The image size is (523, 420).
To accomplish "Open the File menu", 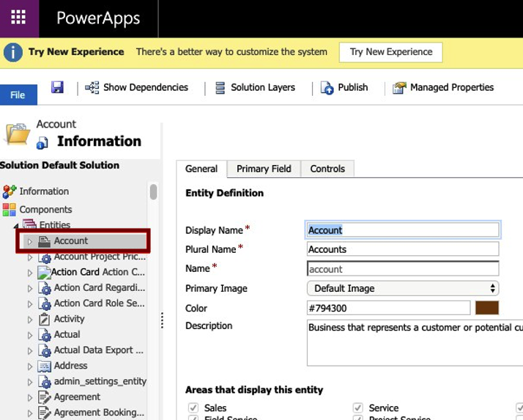I will point(18,95).
